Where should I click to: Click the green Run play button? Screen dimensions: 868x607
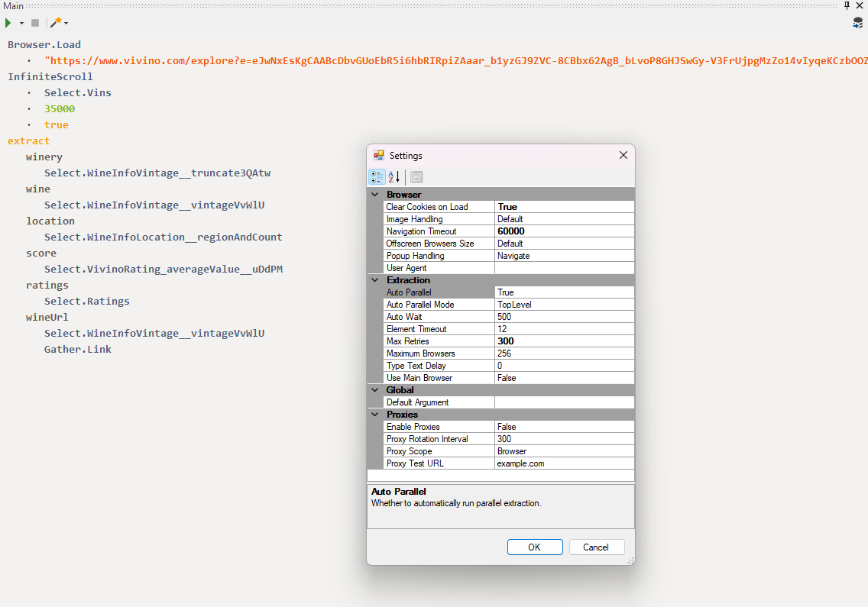tap(8, 23)
